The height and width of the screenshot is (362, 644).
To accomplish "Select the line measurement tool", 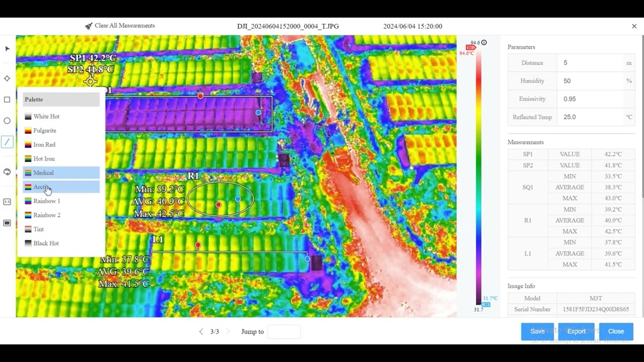I will [7, 142].
